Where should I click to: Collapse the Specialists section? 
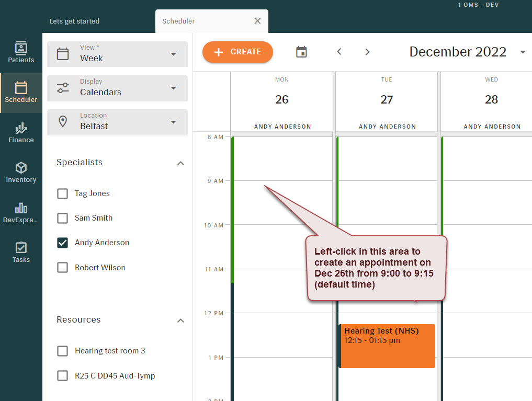point(180,163)
